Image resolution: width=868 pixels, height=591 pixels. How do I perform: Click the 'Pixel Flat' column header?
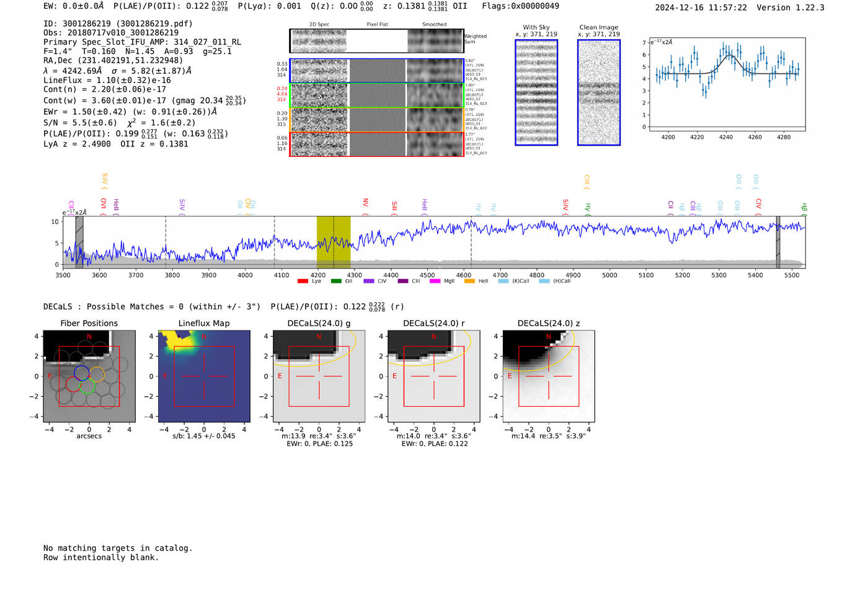point(377,25)
